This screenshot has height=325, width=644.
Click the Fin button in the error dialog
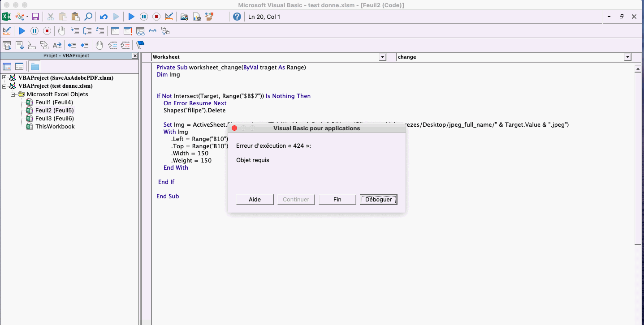coord(337,200)
